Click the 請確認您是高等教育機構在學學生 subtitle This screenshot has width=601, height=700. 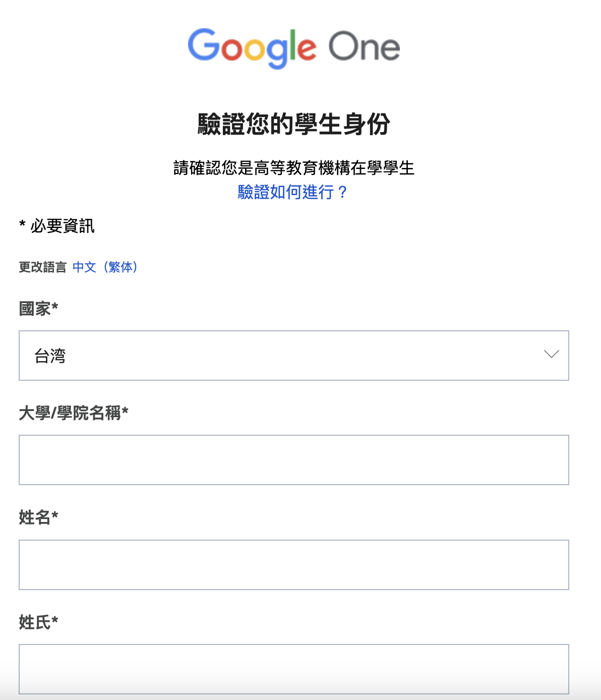[x=293, y=168]
